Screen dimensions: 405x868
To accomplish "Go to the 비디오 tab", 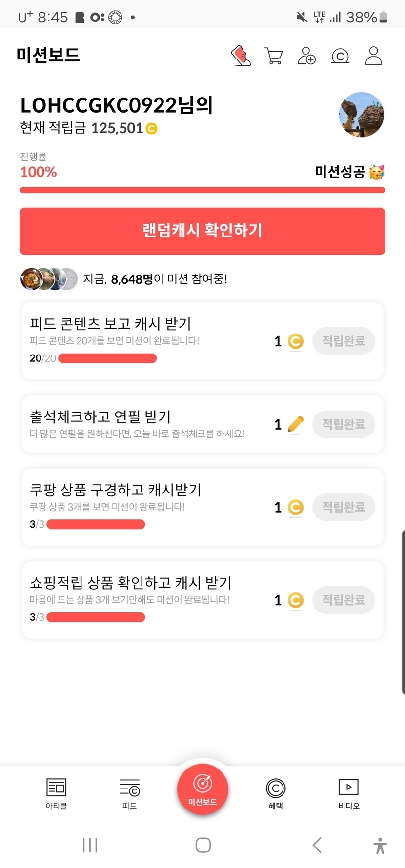I will pos(348,793).
